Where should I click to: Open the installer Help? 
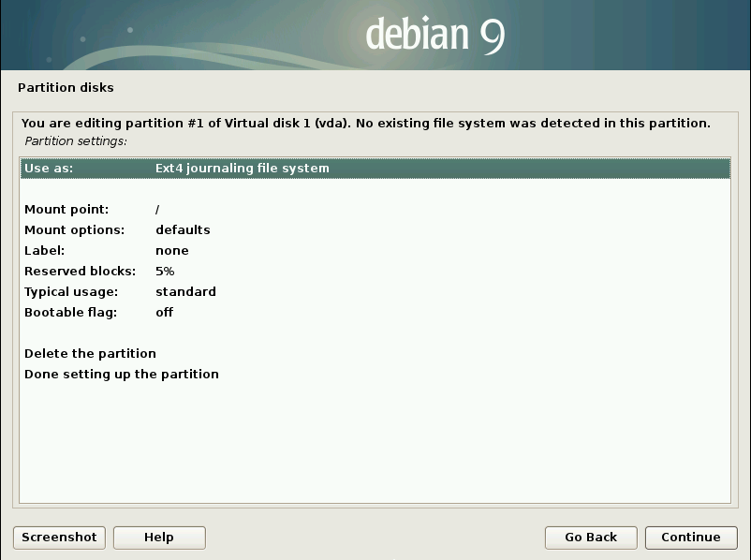click(159, 538)
